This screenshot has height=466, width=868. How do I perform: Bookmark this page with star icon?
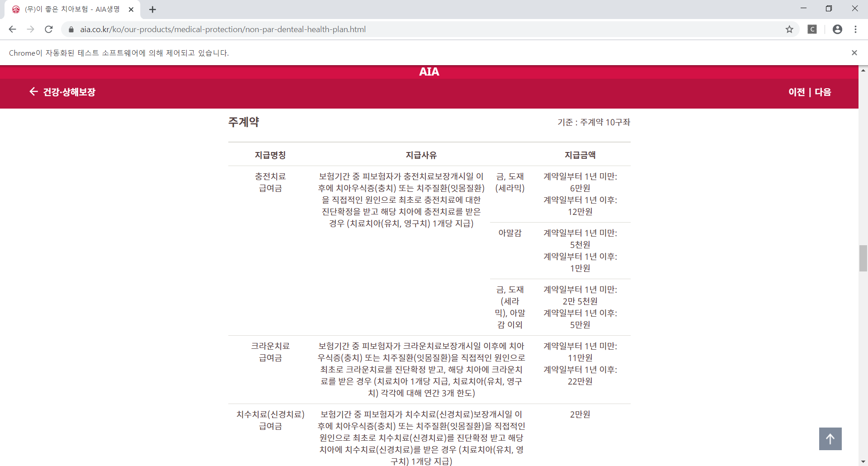(x=789, y=29)
